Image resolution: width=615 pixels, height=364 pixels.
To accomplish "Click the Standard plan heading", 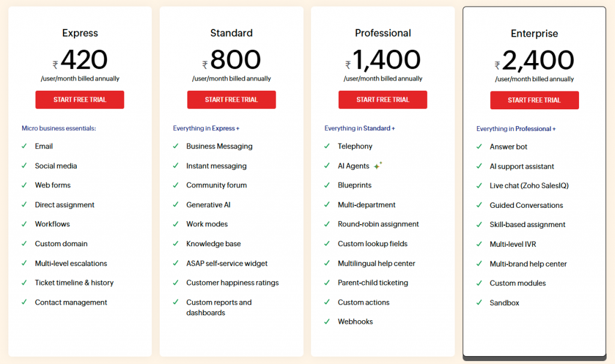I will 231,33.
